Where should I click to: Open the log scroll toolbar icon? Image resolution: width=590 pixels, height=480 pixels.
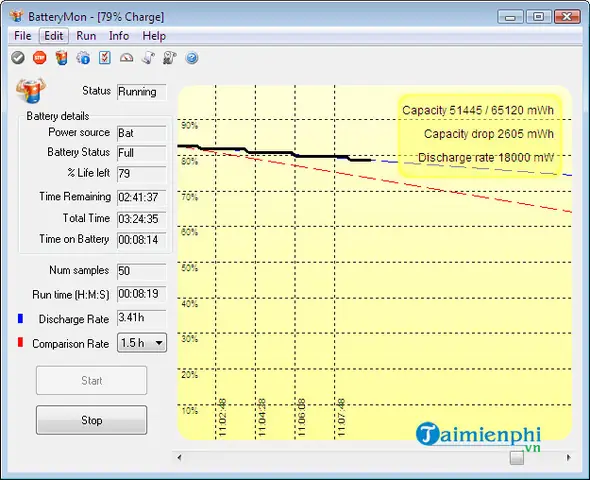[148, 58]
